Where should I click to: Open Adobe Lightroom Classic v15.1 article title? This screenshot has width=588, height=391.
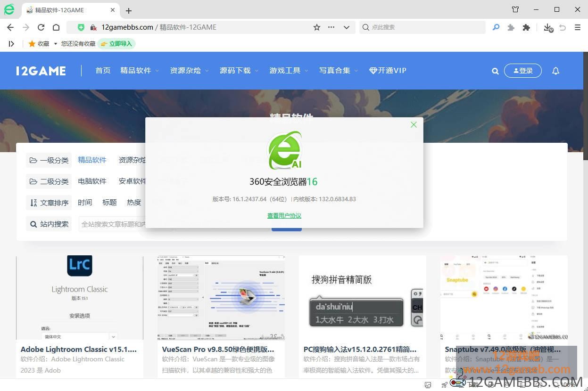pos(79,350)
